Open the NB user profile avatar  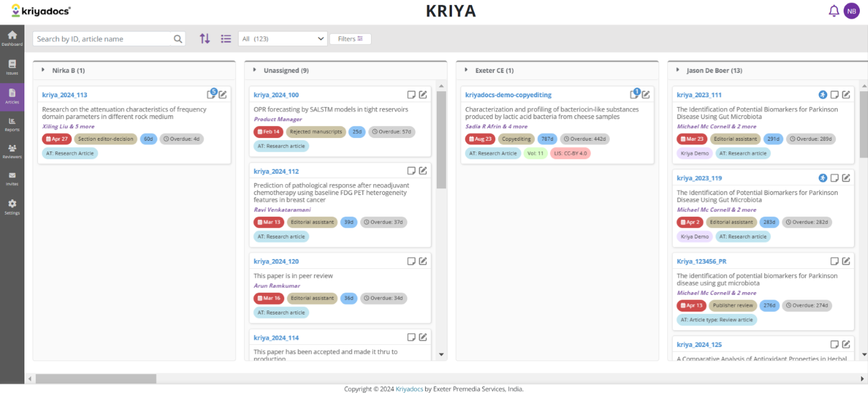click(852, 11)
